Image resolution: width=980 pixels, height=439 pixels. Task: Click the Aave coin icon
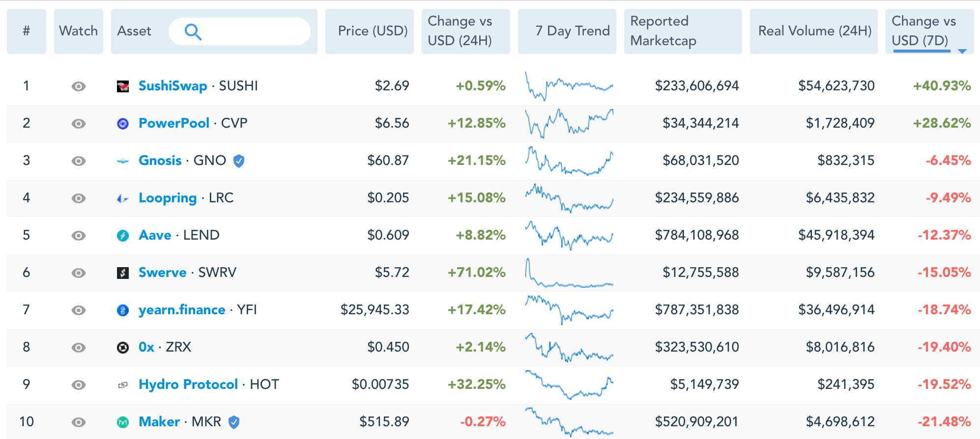(122, 236)
